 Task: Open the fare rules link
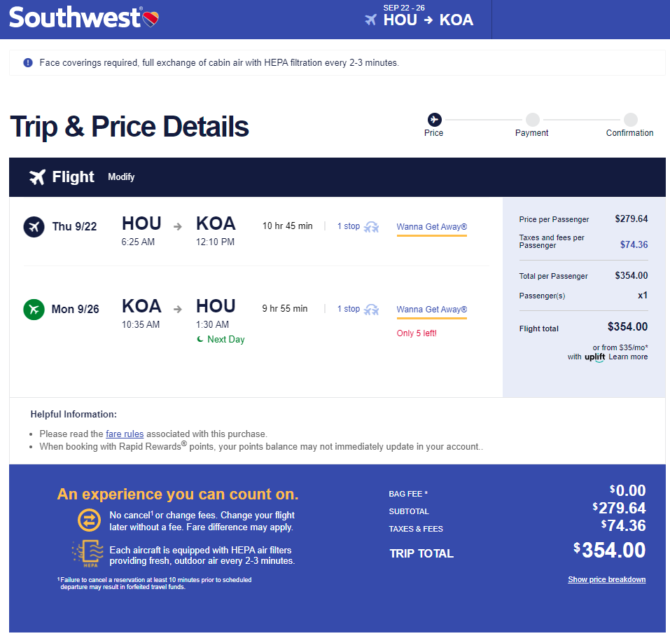(x=125, y=434)
